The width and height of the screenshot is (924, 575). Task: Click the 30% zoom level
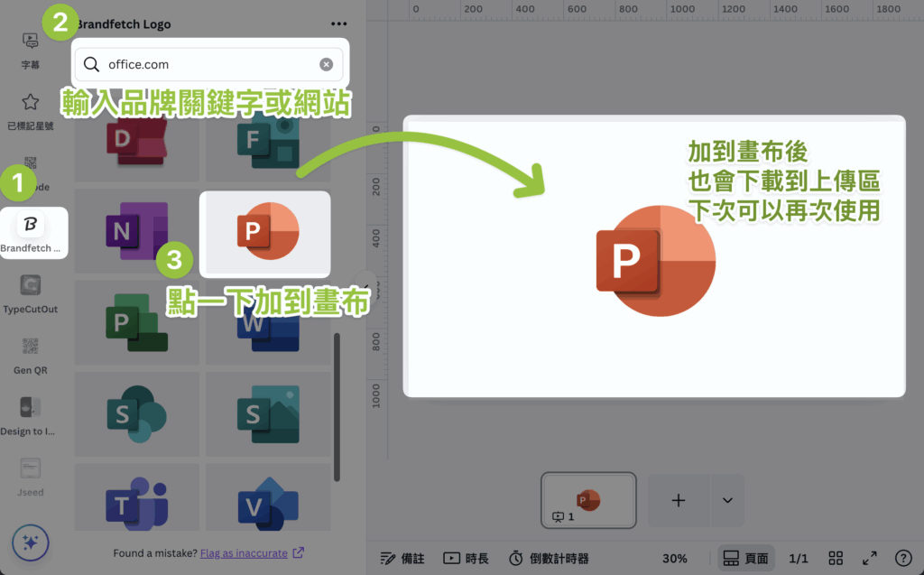(675, 558)
